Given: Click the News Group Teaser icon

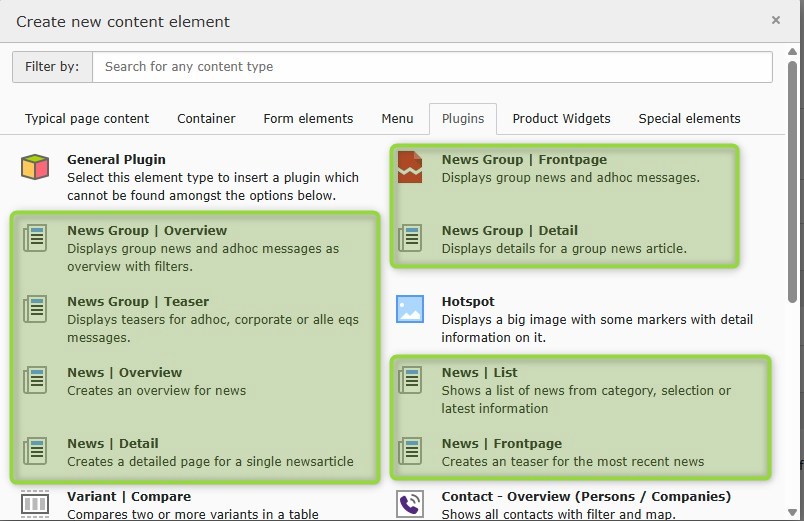Looking at the screenshot, I should coord(35,309).
